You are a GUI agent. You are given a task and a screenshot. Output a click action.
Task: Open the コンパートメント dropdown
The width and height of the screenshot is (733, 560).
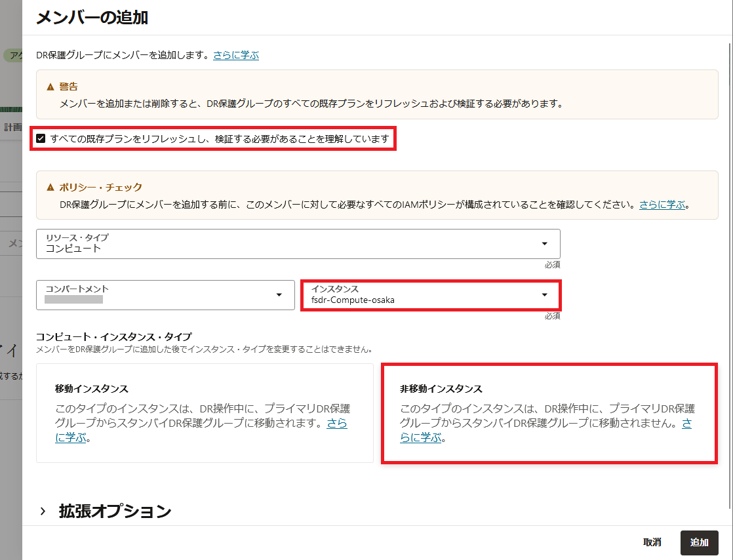click(165, 295)
